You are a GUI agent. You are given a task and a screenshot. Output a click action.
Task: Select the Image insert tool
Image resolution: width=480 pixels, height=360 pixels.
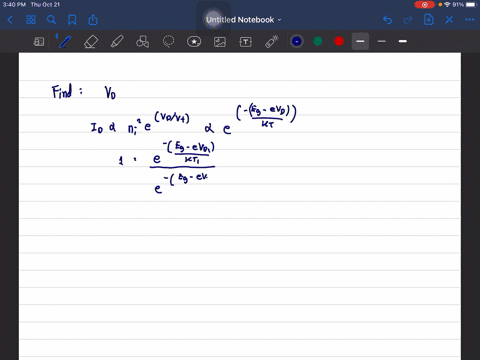tap(220, 42)
